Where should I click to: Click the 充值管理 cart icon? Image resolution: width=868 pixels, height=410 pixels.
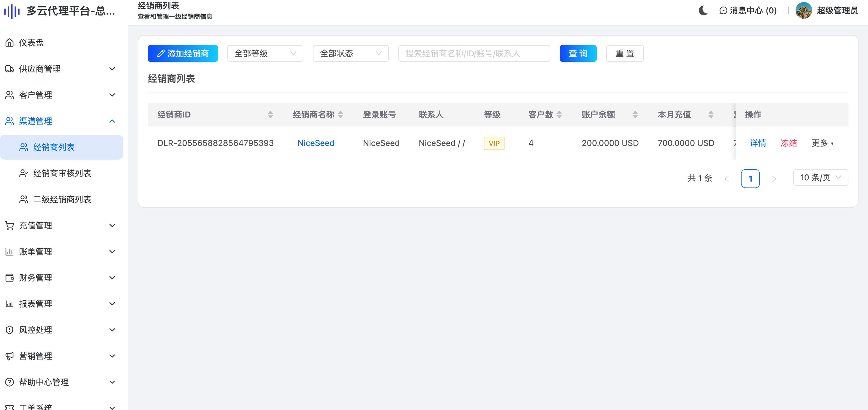pyautogui.click(x=9, y=225)
